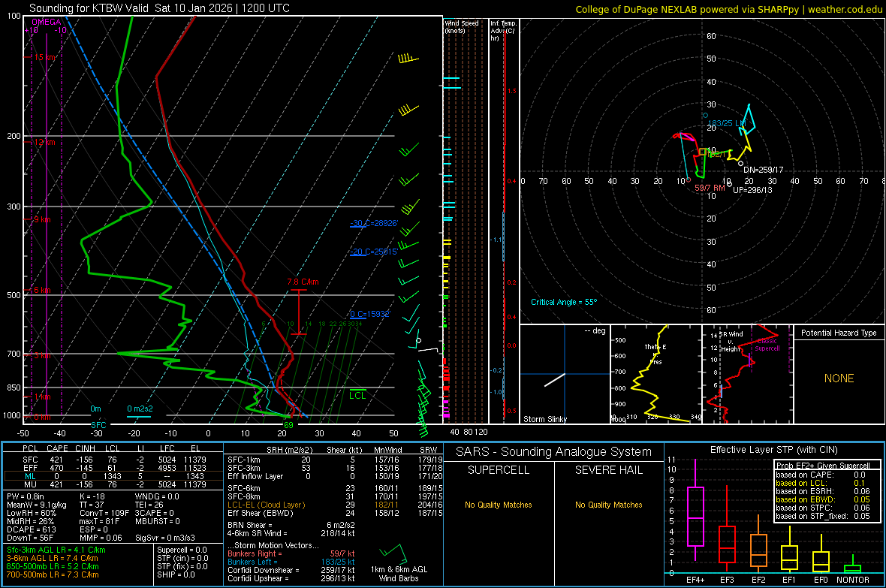This screenshot has height=588, width=886.
Task: Click the UP=296/13 hodograph label
Action: click(x=752, y=190)
